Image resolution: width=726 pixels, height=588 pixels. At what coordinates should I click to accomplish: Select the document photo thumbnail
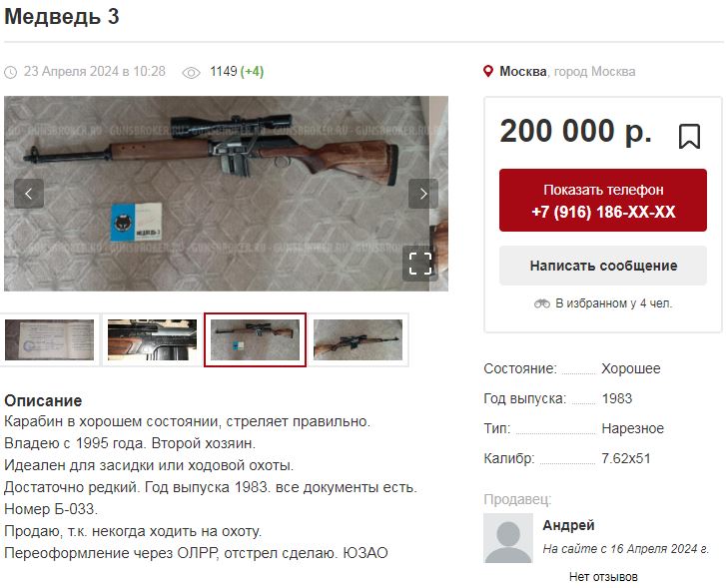pyautogui.click(x=50, y=339)
